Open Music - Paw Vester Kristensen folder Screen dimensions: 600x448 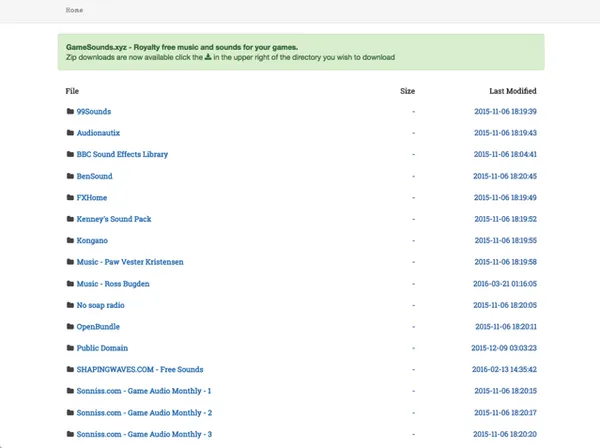click(130, 262)
